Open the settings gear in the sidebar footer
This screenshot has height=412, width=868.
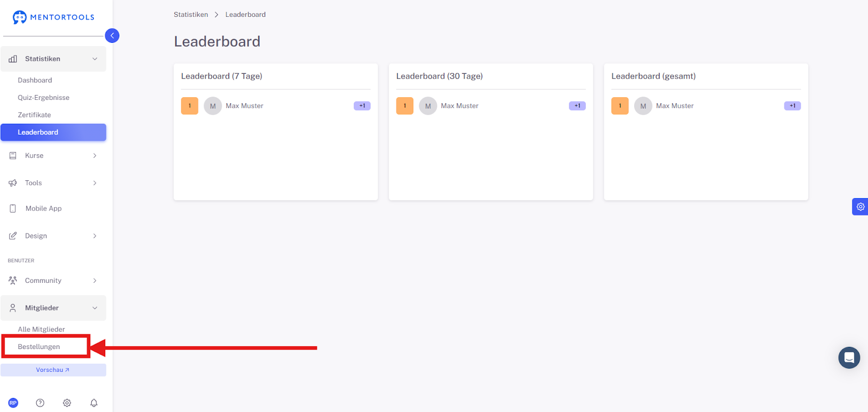[x=67, y=403]
